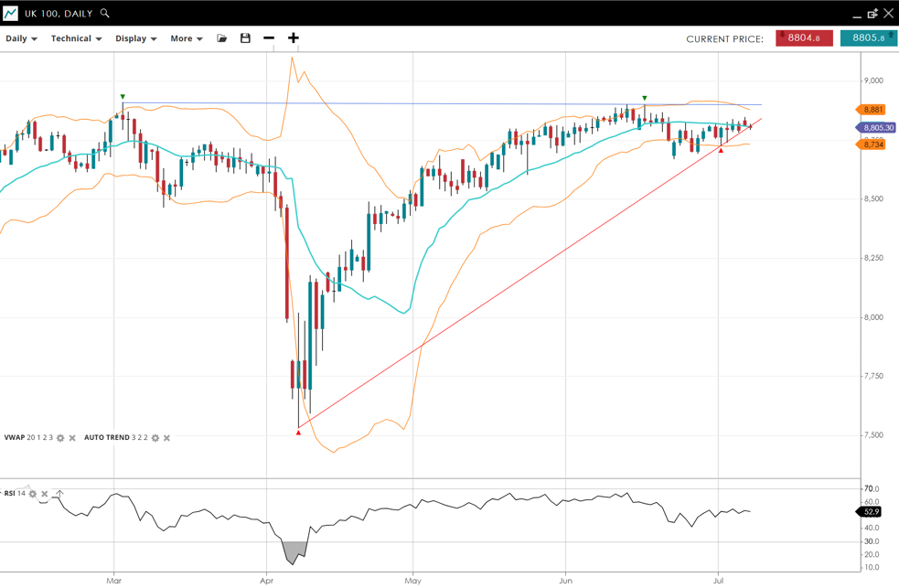Open the More menu
The image size is (899, 588).
[x=186, y=38]
